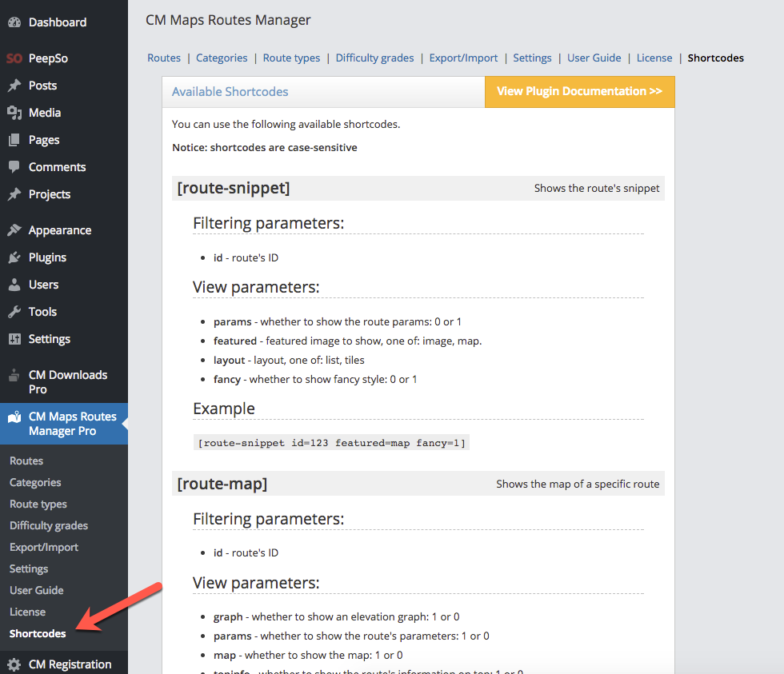Click the CM Registration gear icon

[x=14, y=664]
